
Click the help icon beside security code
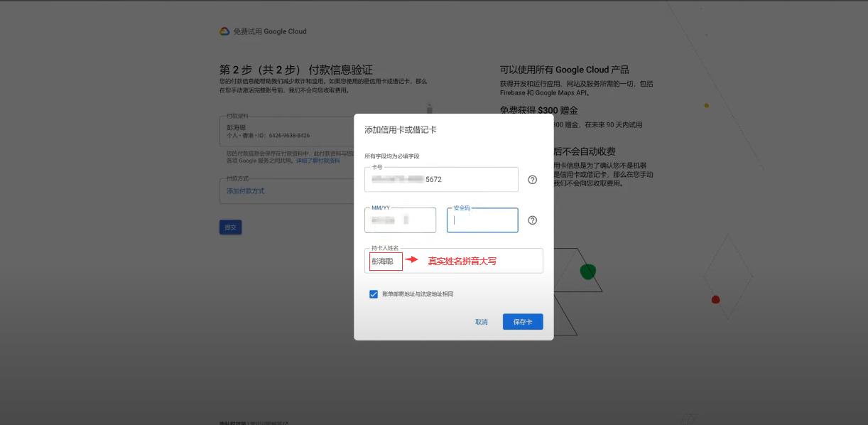532,220
